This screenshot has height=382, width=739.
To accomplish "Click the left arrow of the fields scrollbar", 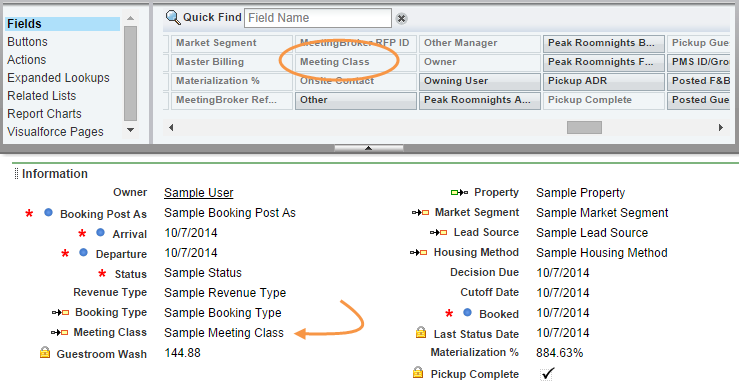I will (171, 128).
